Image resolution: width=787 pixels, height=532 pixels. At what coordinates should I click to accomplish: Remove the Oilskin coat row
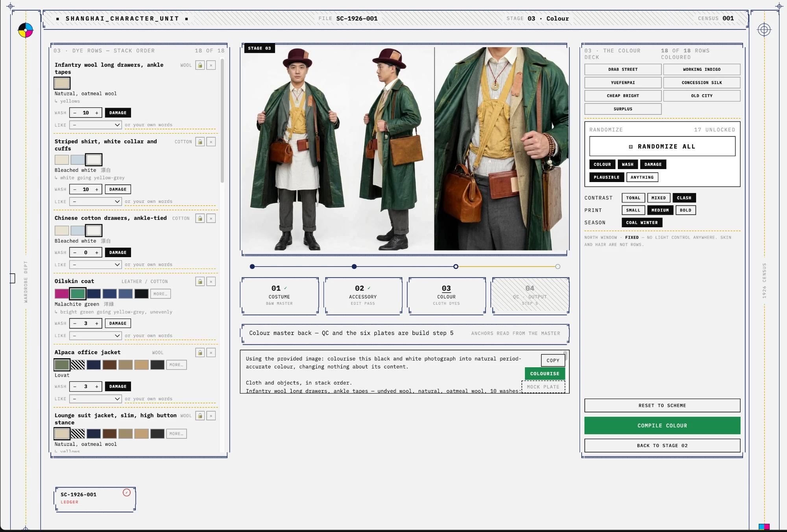click(211, 282)
